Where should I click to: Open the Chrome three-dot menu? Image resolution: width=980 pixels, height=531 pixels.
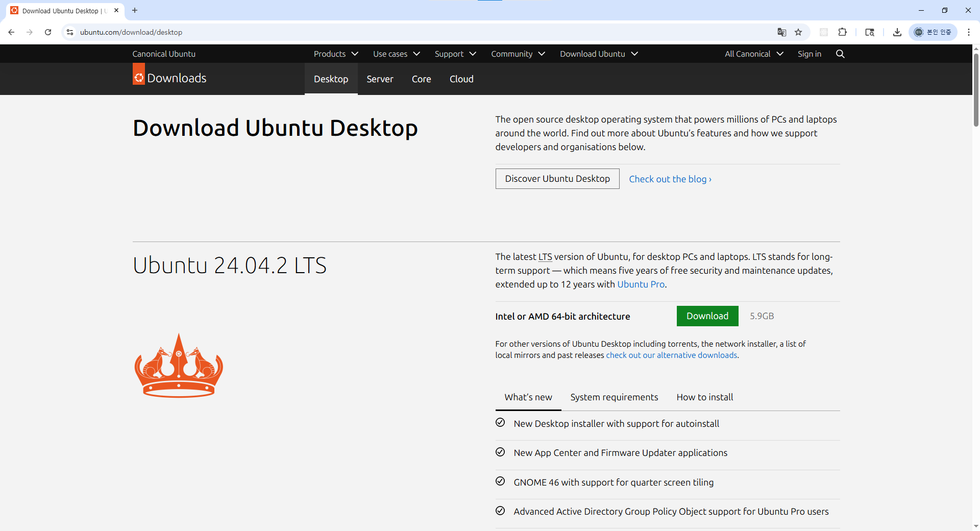click(x=968, y=32)
